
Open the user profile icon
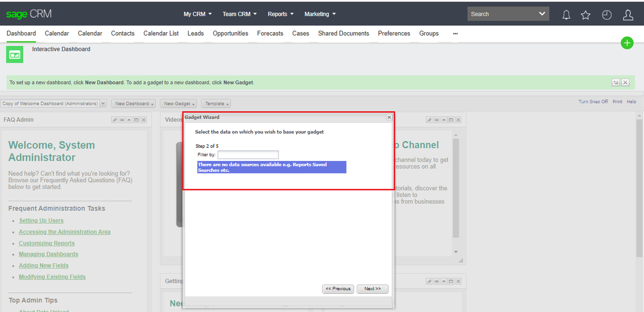pyautogui.click(x=628, y=14)
